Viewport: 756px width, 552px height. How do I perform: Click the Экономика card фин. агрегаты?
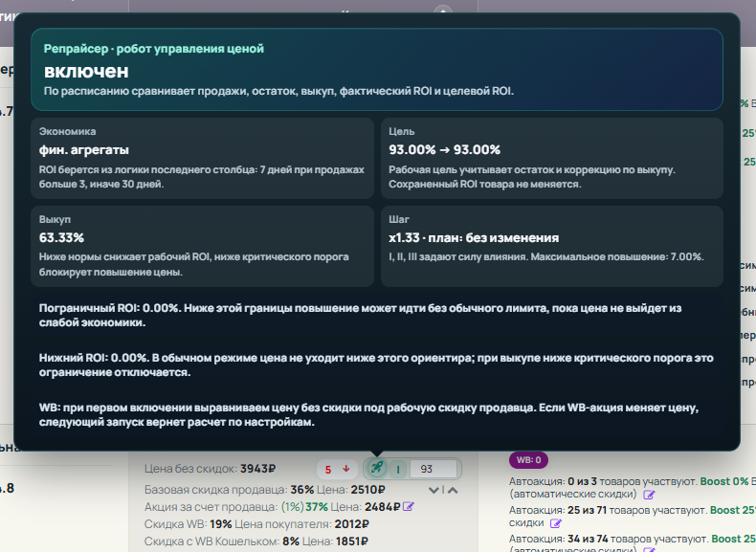tap(202, 158)
